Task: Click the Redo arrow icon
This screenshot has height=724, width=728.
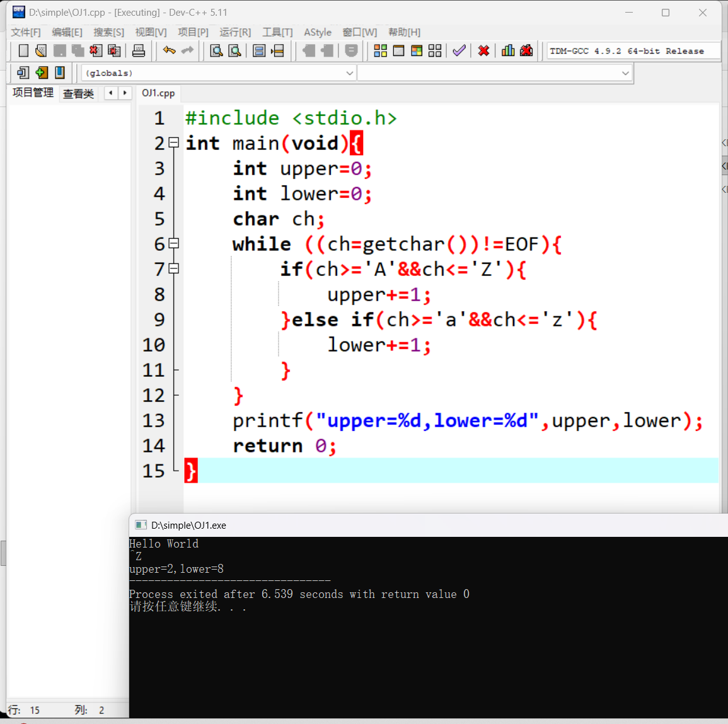Action: (188, 50)
